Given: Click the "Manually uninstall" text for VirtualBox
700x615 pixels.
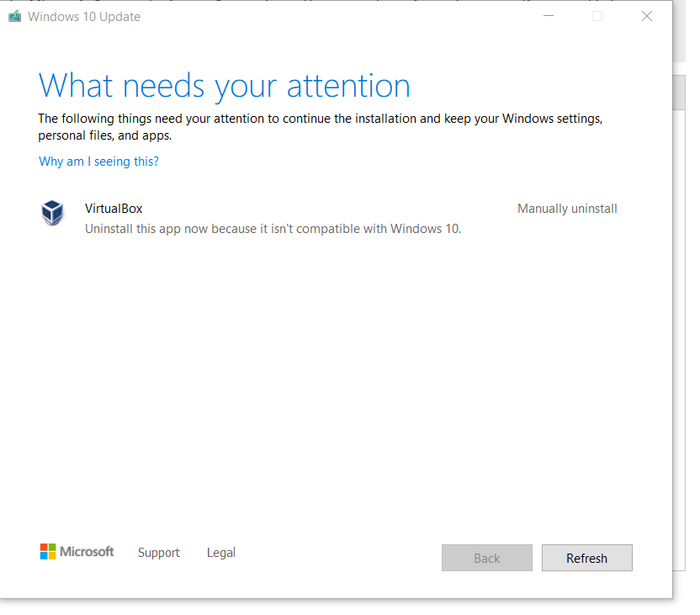Looking at the screenshot, I should 567,209.
